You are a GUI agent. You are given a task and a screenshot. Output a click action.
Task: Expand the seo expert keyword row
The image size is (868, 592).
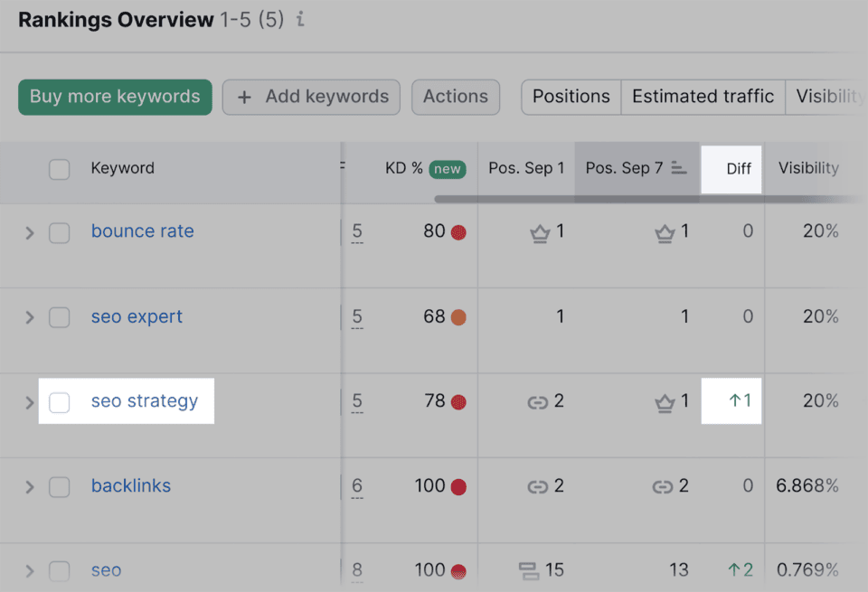[29, 317]
